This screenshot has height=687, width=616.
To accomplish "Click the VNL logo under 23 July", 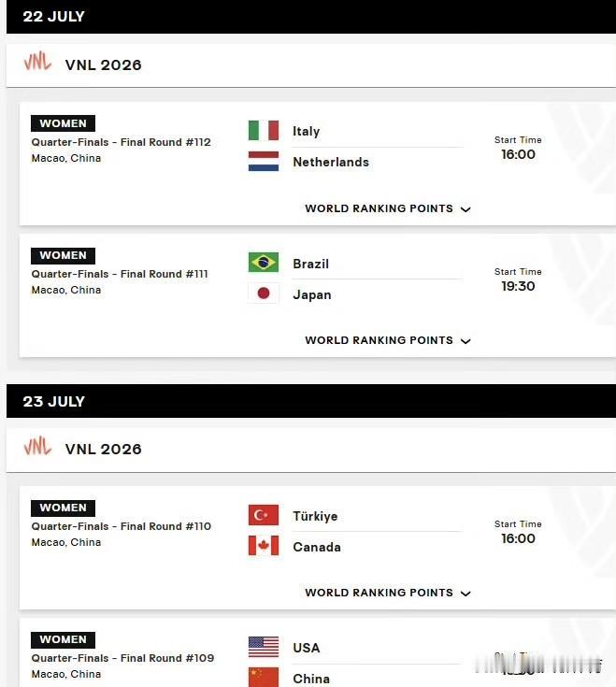I will coord(37,446).
